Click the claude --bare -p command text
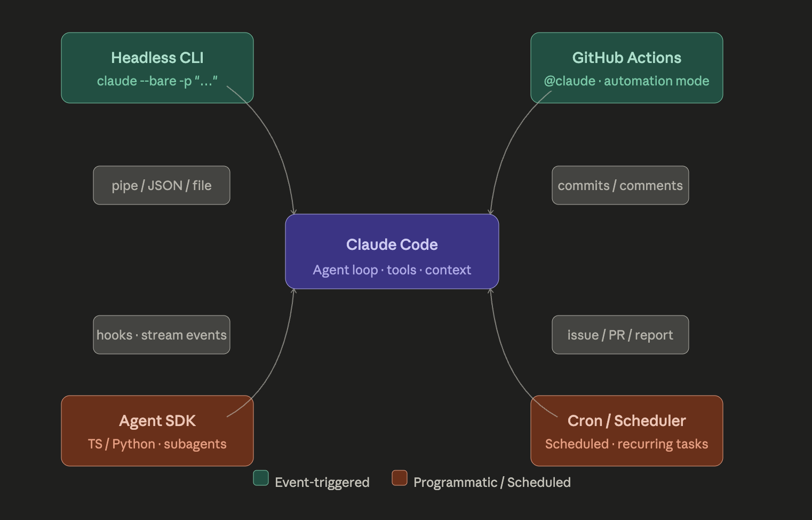The width and height of the screenshot is (812, 520). [157, 81]
